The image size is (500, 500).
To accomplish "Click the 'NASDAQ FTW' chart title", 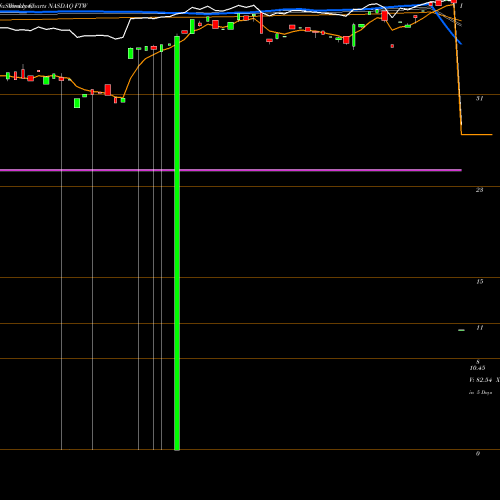I will [68, 6].
